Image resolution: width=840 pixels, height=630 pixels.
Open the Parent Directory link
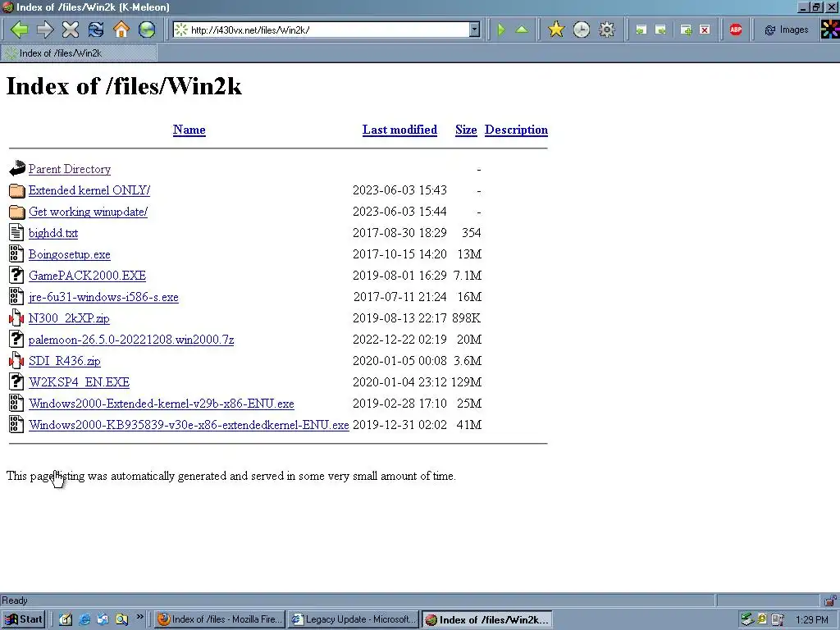point(70,169)
